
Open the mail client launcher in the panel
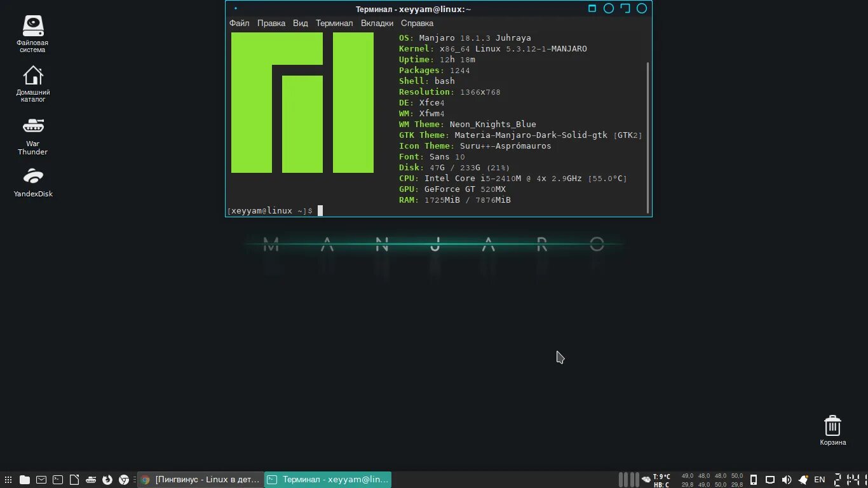41,480
